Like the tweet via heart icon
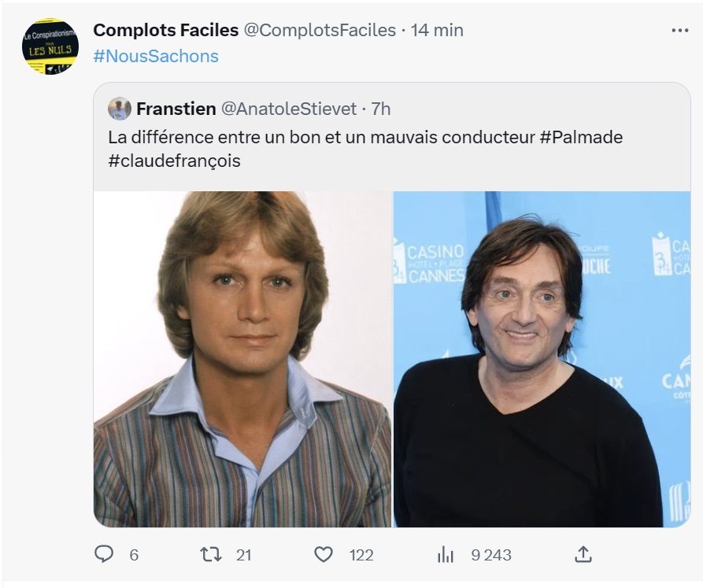Image resolution: width=703 pixels, height=588 pixels. pos(324,554)
